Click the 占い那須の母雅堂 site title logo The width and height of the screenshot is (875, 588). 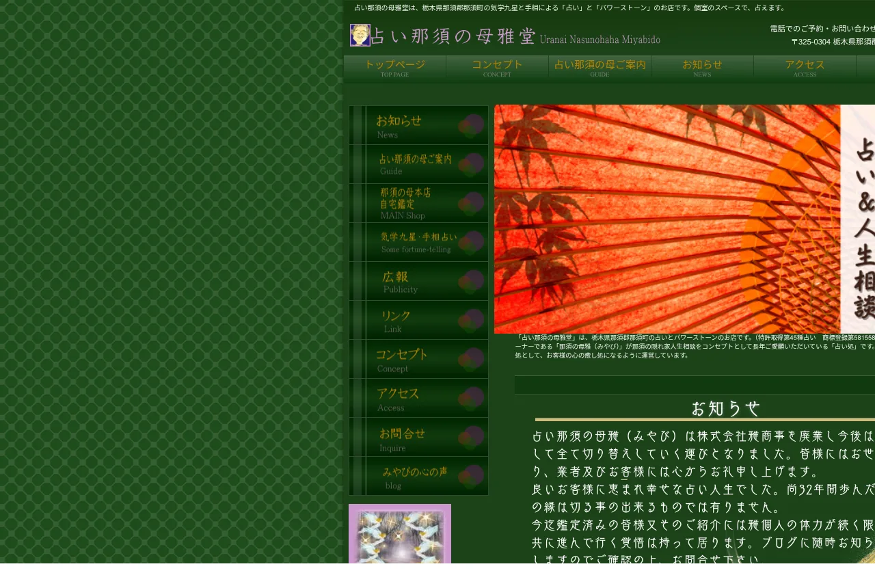[x=515, y=36]
